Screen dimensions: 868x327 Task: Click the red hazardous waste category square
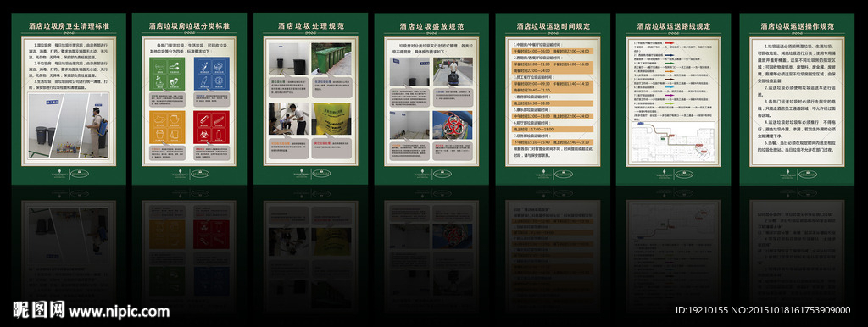pos(211,127)
